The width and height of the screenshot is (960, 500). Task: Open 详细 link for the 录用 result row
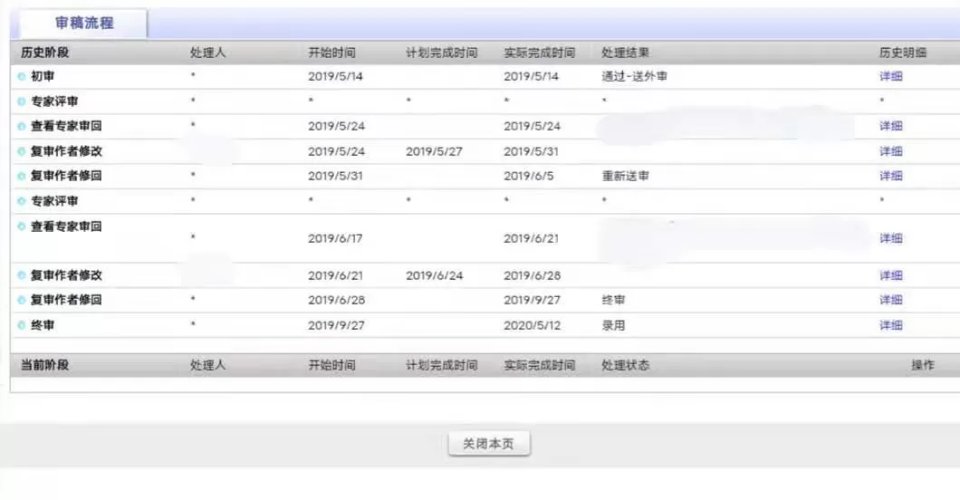click(x=890, y=326)
